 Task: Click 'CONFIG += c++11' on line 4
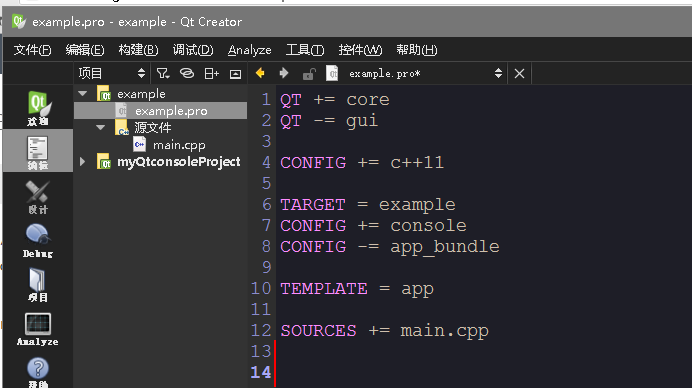(362, 162)
